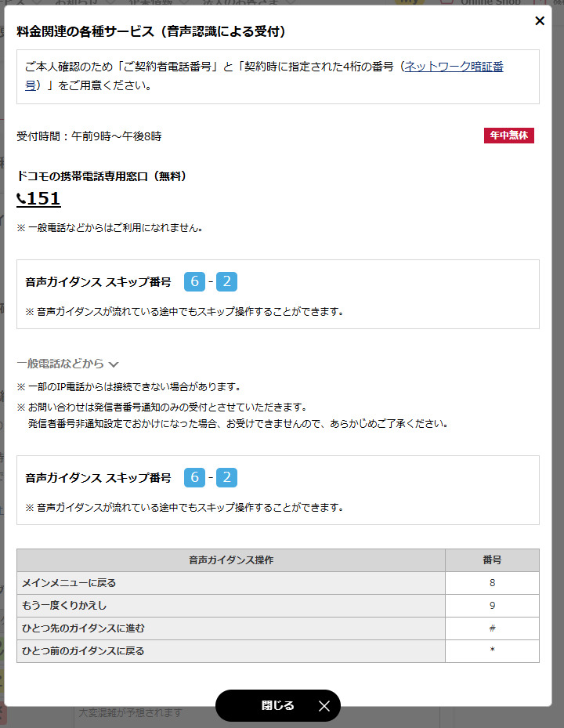Close the dialog with the top-right X icon

click(x=540, y=21)
